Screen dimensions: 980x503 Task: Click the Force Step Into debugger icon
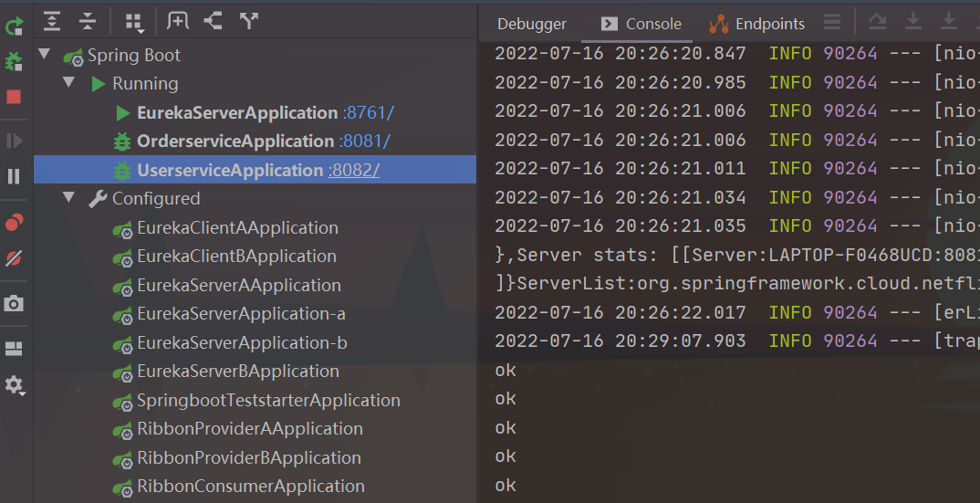tap(949, 22)
